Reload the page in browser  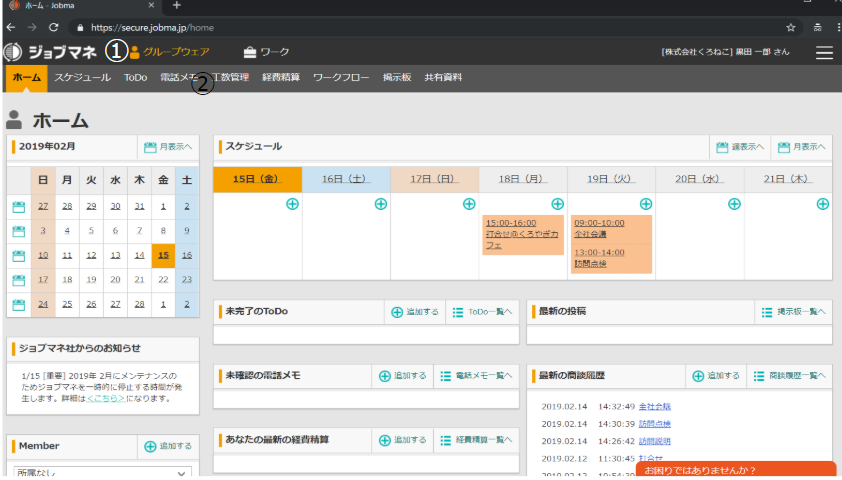click(53, 27)
